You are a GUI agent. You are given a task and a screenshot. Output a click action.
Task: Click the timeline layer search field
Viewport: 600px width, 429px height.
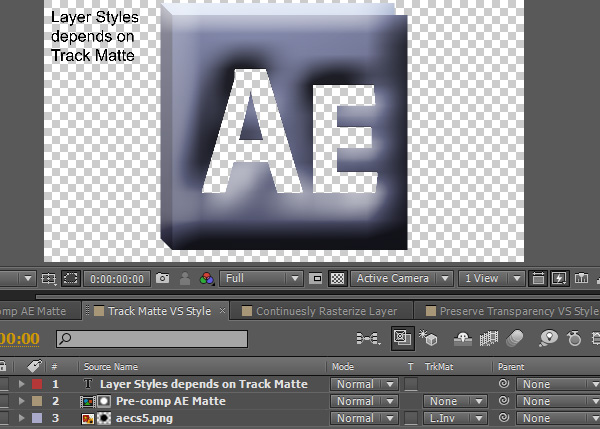152,339
